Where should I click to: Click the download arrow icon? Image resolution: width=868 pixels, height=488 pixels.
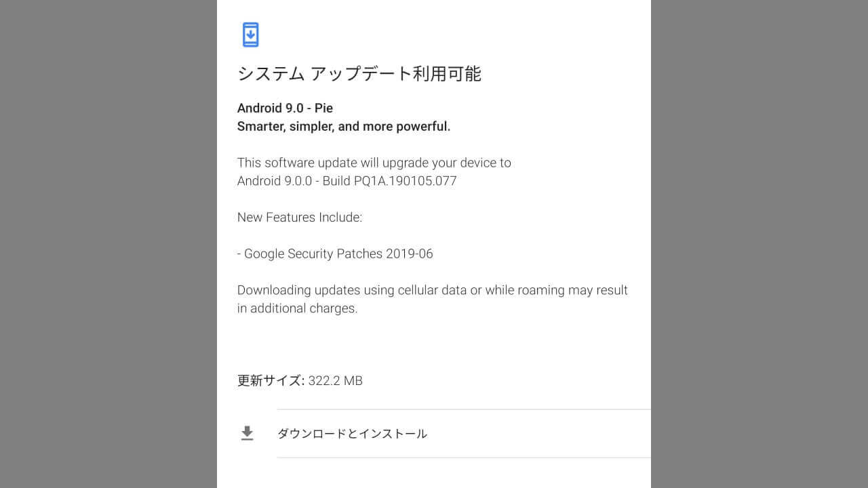tap(248, 433)
